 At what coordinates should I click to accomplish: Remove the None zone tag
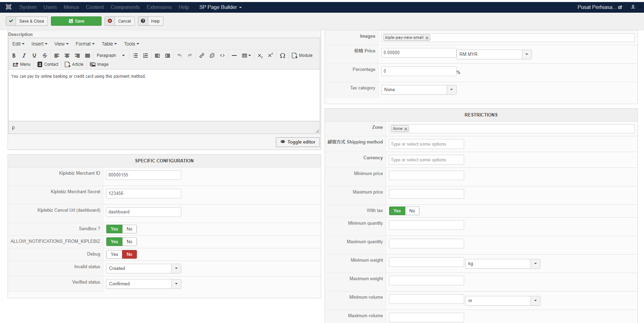[406, 129]
